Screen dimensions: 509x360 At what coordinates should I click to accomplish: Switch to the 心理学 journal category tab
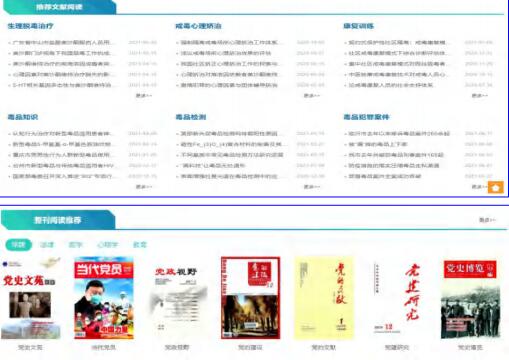pos(107,245)
